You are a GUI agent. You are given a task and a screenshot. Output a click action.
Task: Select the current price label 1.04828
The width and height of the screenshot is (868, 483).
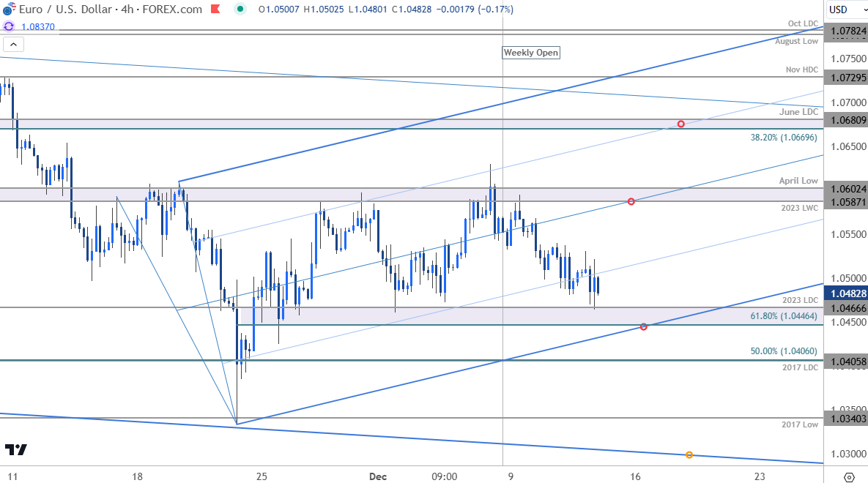846,293
